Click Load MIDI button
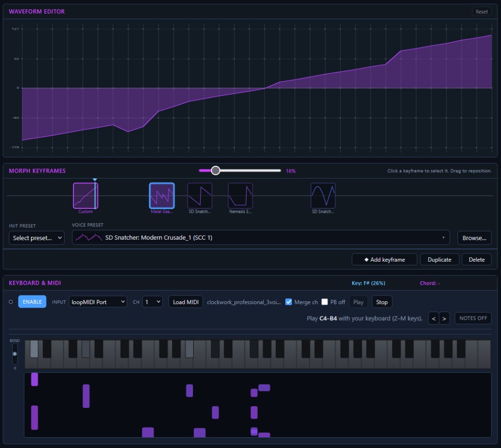Viewport: 501px width, 448px height. point(185,302)
